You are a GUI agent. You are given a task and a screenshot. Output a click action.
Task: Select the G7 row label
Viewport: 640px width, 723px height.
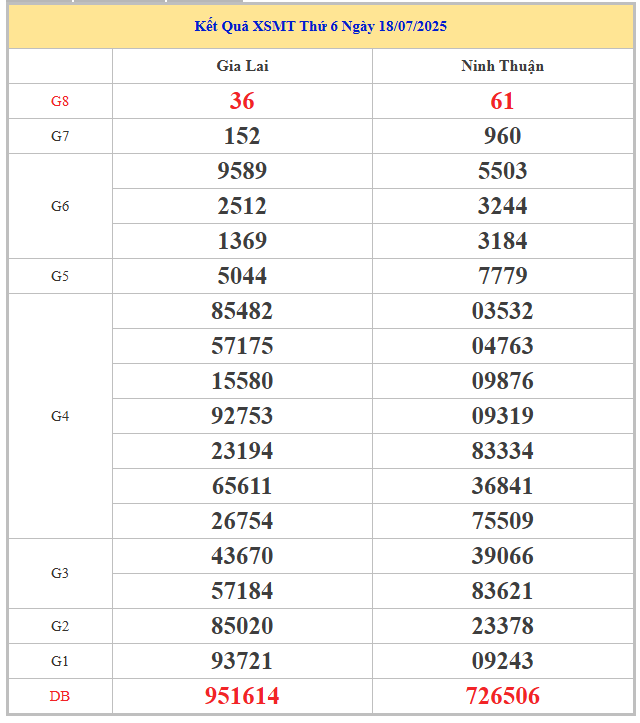(60, 136)
